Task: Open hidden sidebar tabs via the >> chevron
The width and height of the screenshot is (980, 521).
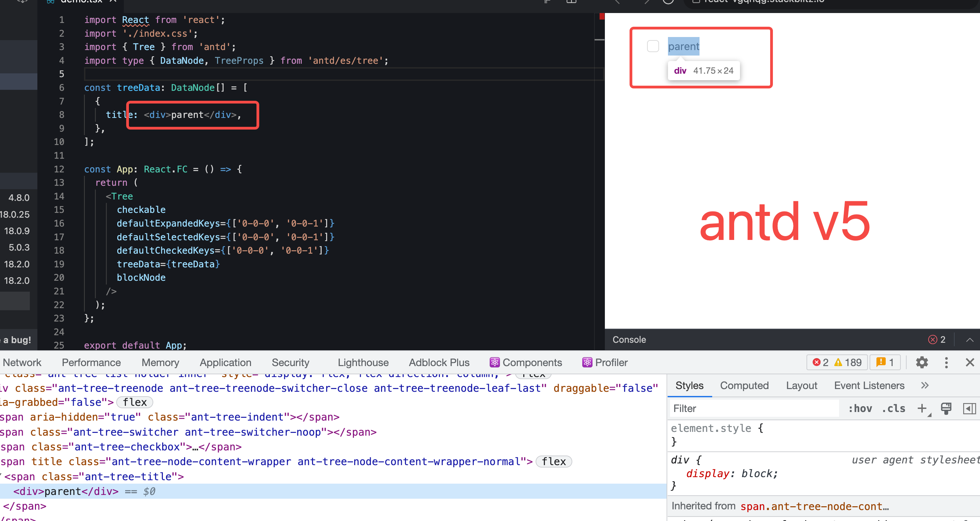Action: pos(924,385)
